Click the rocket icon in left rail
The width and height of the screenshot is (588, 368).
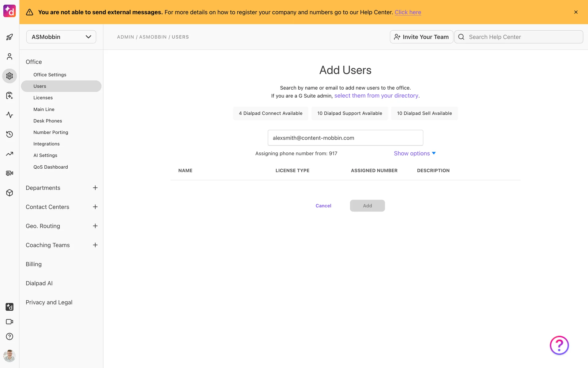[x=9, y=37]
